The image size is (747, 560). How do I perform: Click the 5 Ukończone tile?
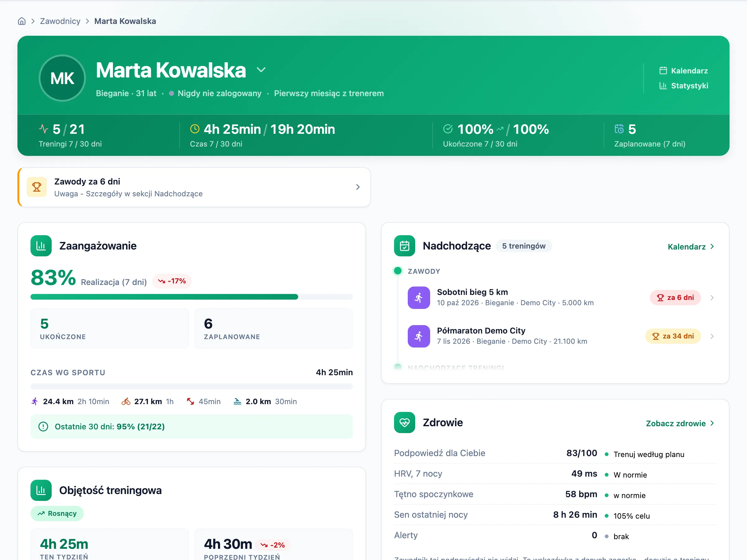[x=110, y=329]
